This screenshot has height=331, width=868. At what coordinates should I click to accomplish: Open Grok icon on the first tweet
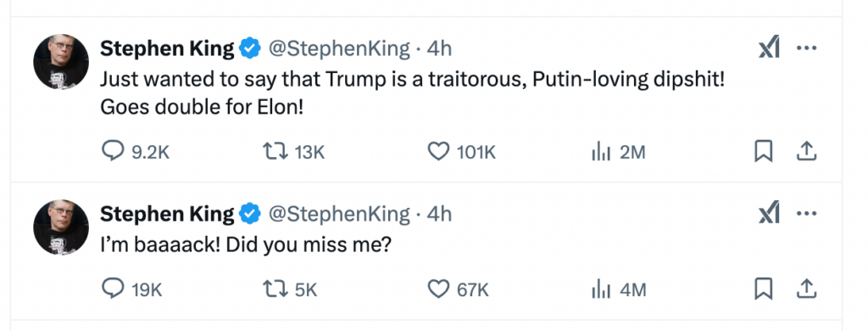[769, 48]
